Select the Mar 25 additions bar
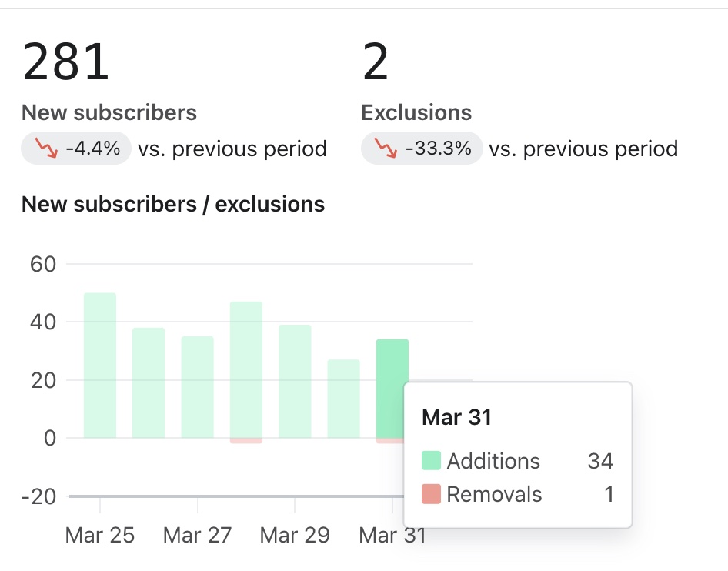728x571 pixels. [100, 366]
